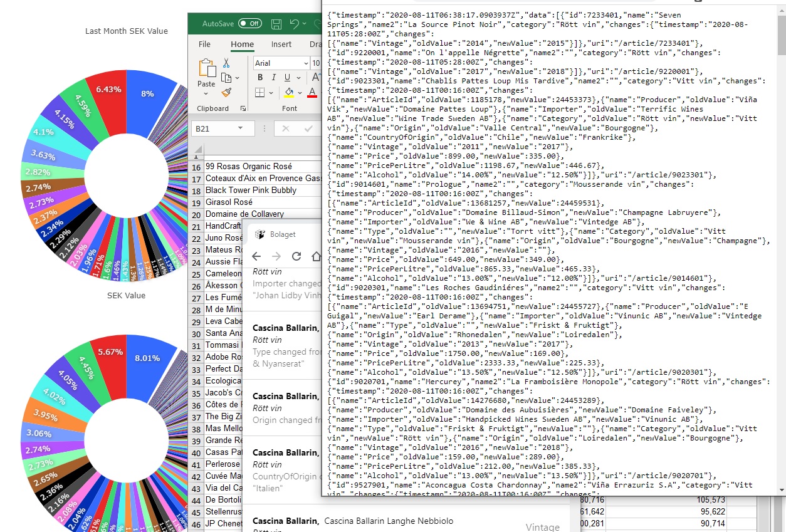Click the browser back arrow

tap(256, 256)
